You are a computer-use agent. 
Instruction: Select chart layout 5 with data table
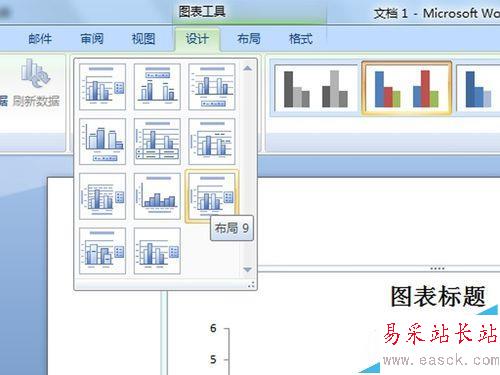pyautogui.click(x=157, y=141)
